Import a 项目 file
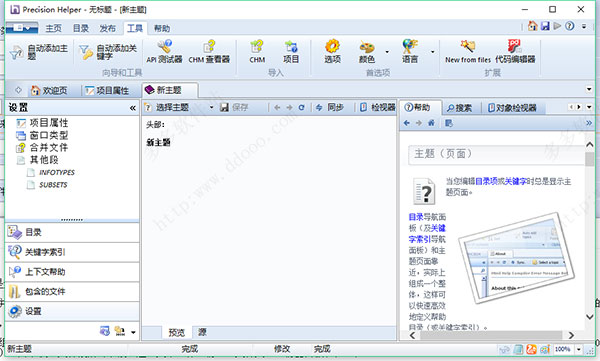This screenshot has width=600, height=361. [x=291, y=51]
